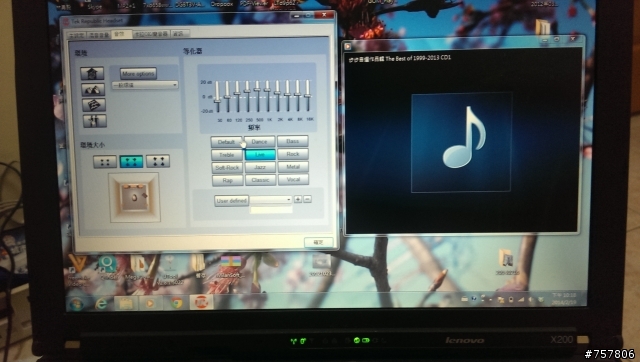
Task: Click the red circular taskbar app icon
Action: (x=201, y=302)
